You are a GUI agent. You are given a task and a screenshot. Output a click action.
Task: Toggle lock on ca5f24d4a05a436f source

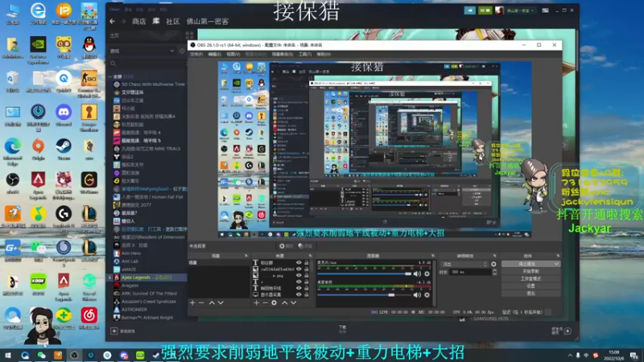(307, 269)
